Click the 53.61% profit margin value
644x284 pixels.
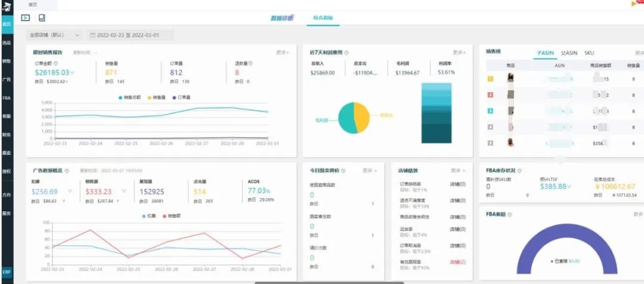[x=447, y=72]
